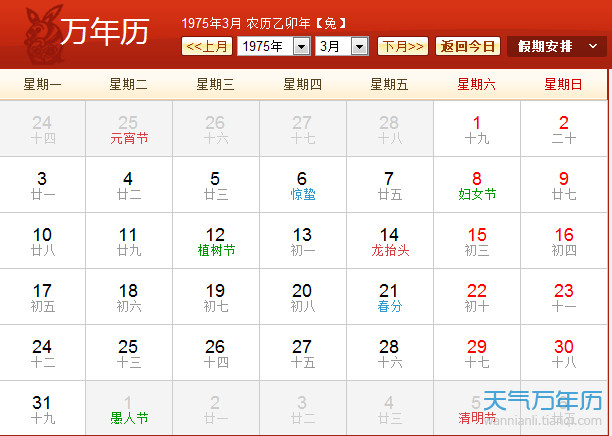612x436 pixels.
Task: Select March 11 廿九
Action: pyautogui.click(x=129, y=241)
